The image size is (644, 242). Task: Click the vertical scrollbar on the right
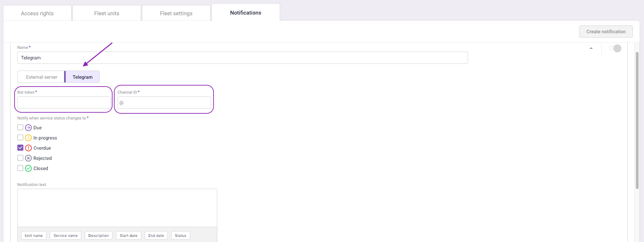click(637, 120)
